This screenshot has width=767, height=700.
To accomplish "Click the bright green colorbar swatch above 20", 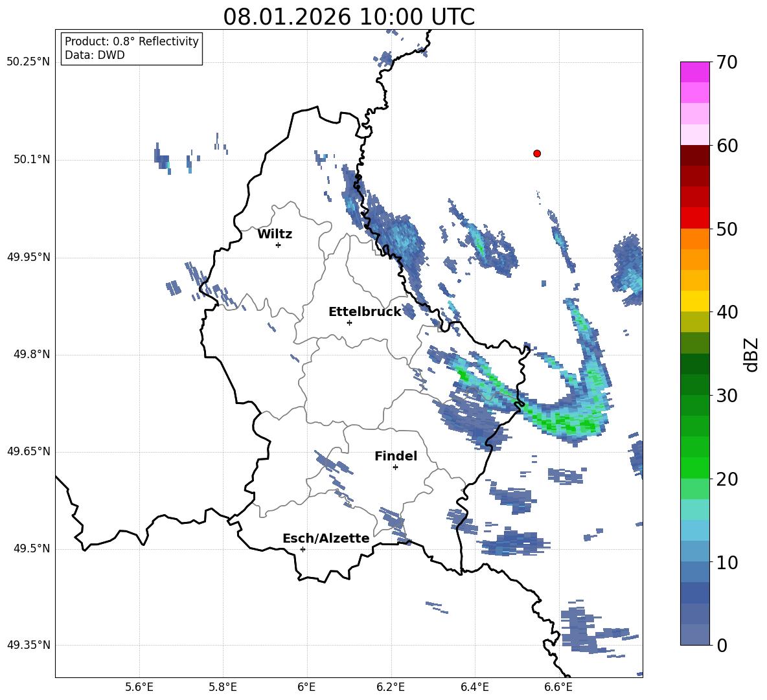I will click(x=694, y=468).
